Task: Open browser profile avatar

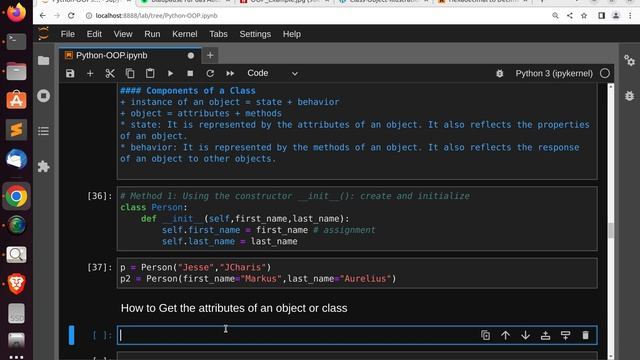Action: 616,16
